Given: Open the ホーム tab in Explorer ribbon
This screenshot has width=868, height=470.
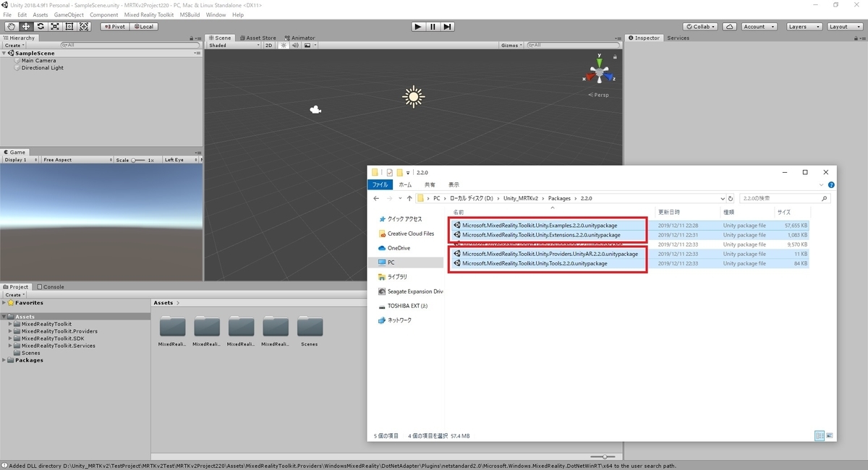Looking at the screenshot, I should click(405, 184).
